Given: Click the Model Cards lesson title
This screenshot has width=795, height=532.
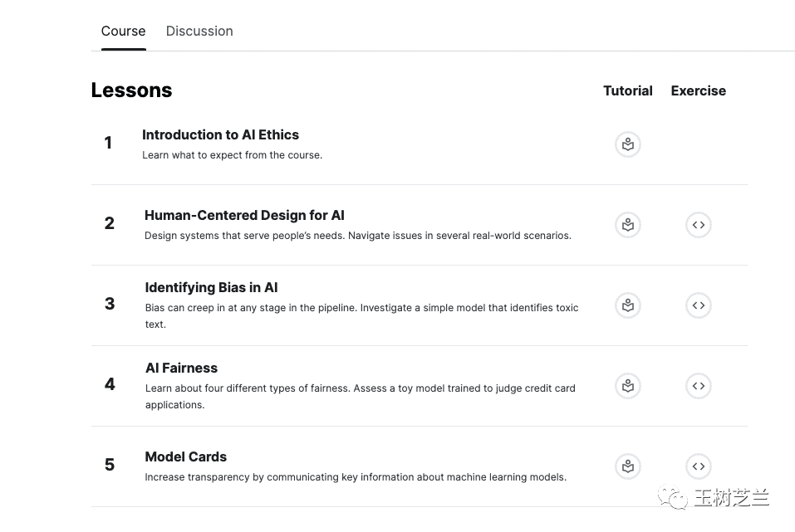Looking at the screenshot, I should coord(185,456).
